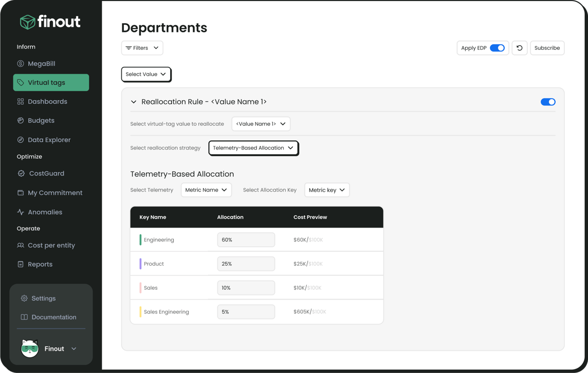The width and height of the screenshot is (588, 373).
Task: Click the CostGuard shield icon
Action: [21, 174]
